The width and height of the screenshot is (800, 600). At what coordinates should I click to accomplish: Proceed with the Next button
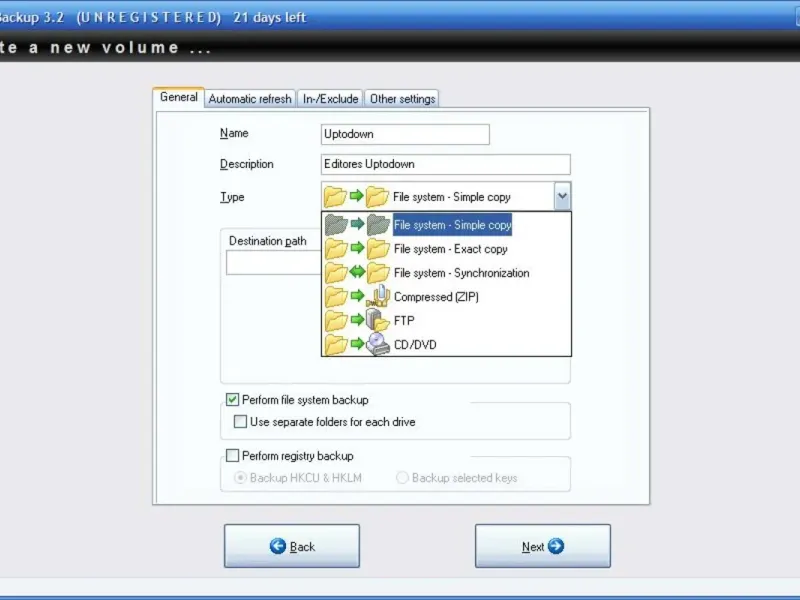pyautogui.click(x=543, y=546)
